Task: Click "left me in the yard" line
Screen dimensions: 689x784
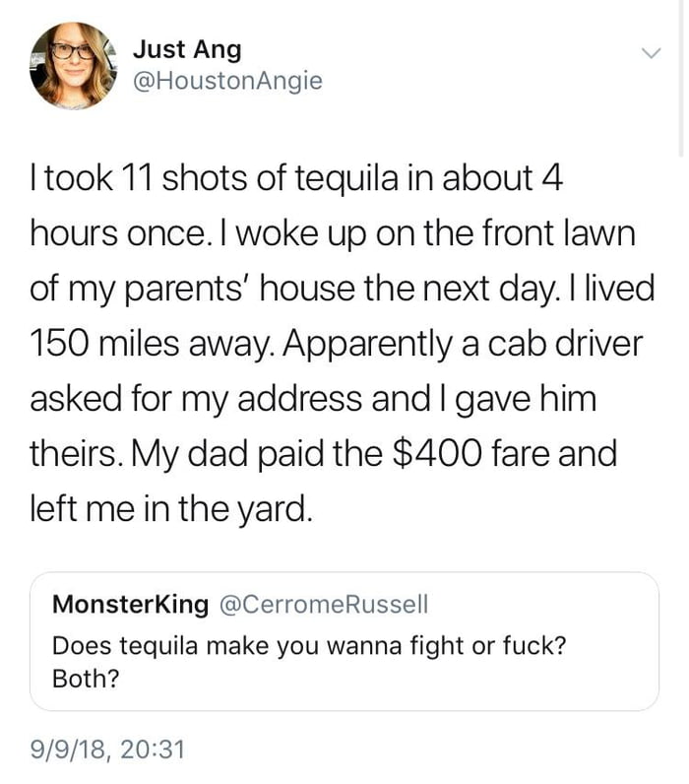Action: point(173,510)
